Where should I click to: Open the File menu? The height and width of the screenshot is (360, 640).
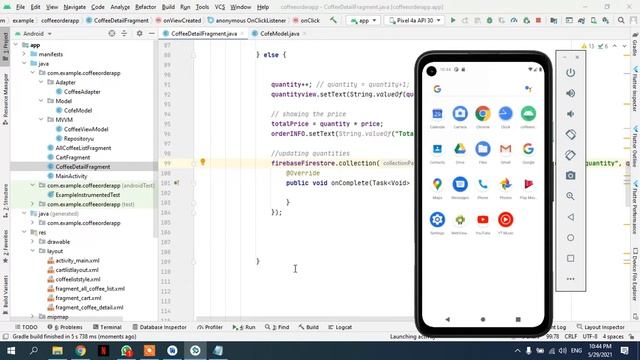20,7
